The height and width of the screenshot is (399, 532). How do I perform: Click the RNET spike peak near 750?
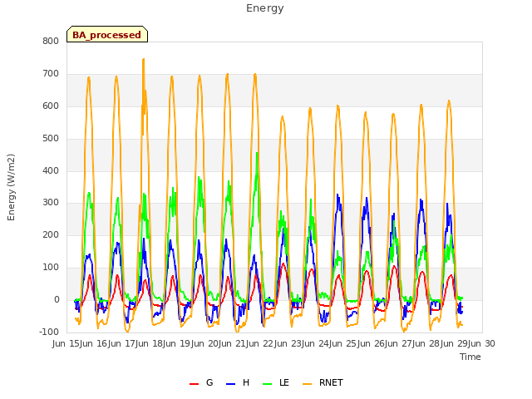144,59
